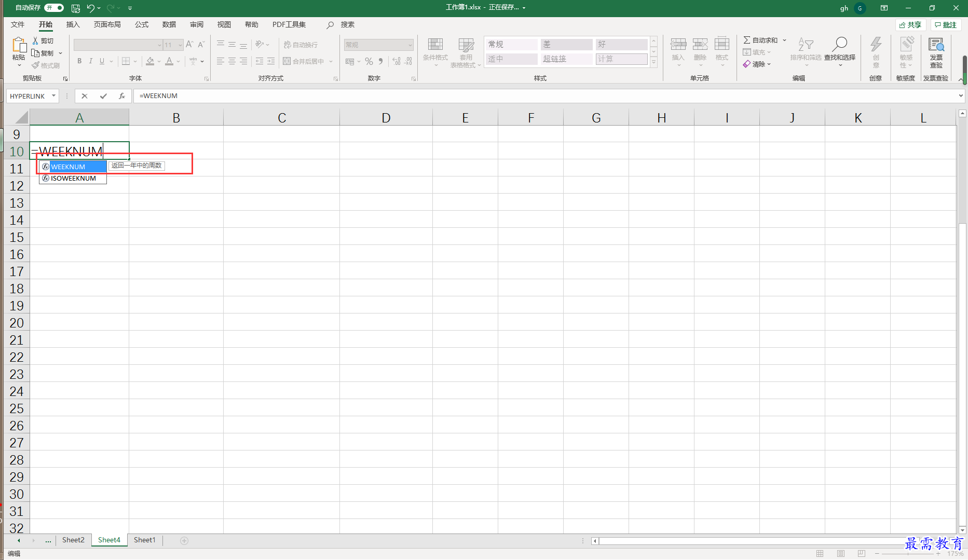Click the 插入 cells icon

click(678, 45)
